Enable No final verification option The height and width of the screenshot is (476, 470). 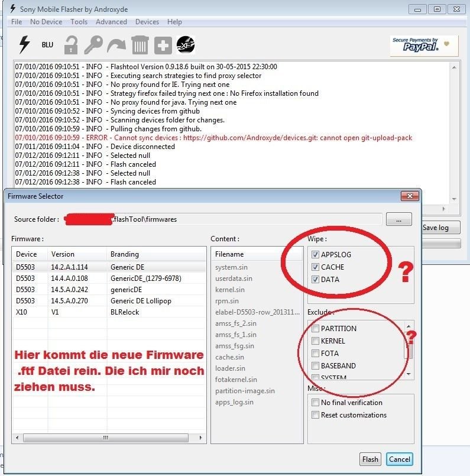click(x=315, y=402)
